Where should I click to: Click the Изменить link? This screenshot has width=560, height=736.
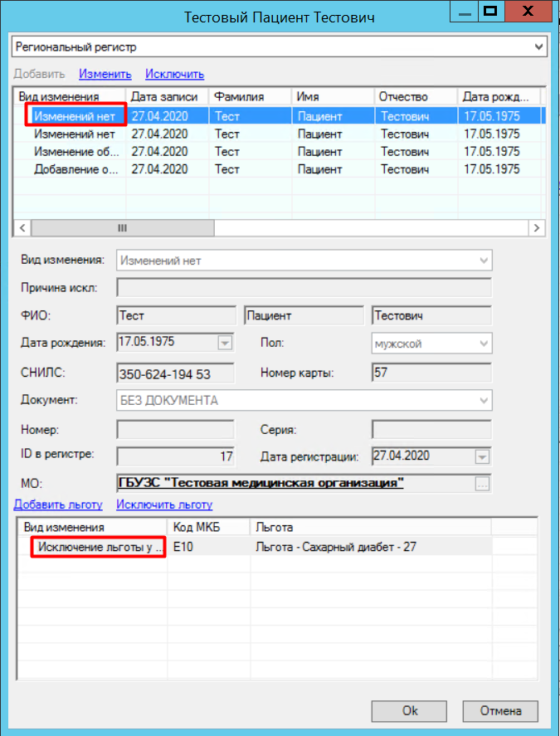(105, 74)
